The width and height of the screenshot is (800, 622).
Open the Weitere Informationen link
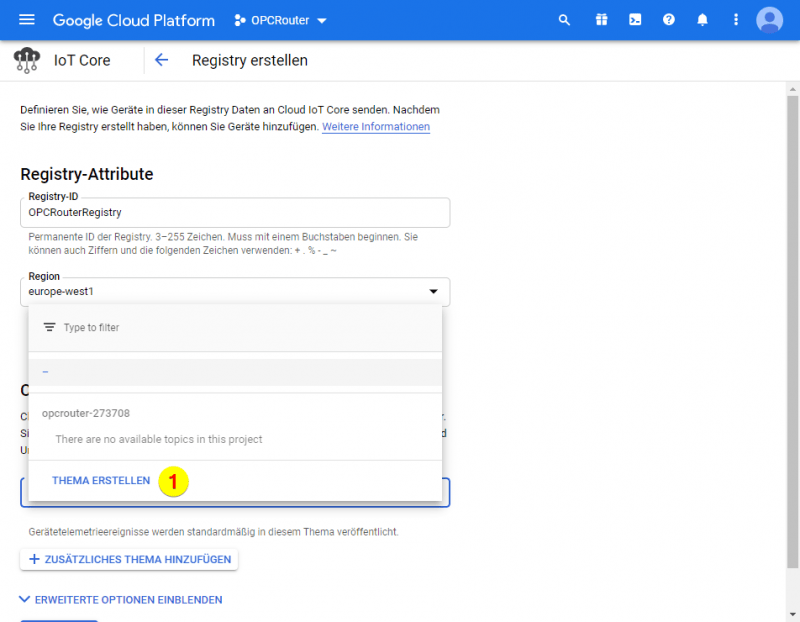click(x=376, y=127)
